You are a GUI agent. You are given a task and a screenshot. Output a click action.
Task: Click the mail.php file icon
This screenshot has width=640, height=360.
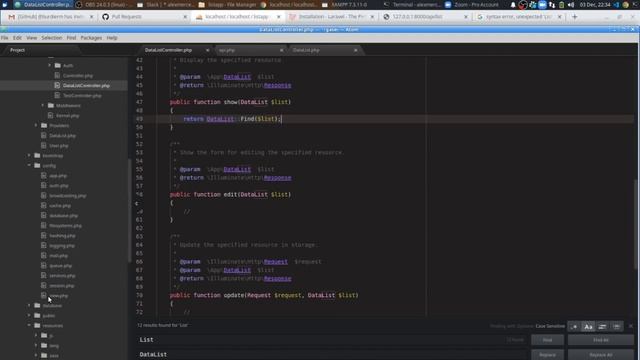point(44,256)
